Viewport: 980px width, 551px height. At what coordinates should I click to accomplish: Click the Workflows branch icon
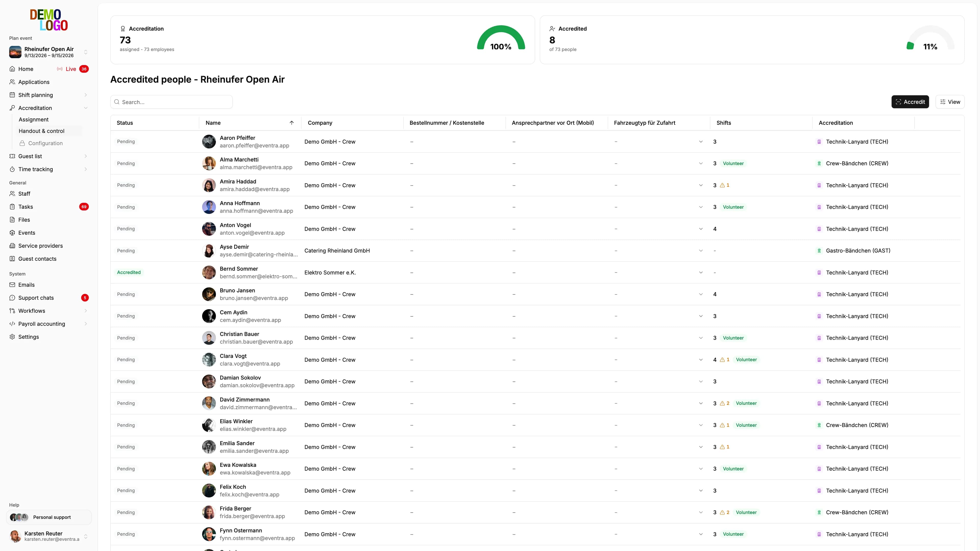(x=12, y=311)
